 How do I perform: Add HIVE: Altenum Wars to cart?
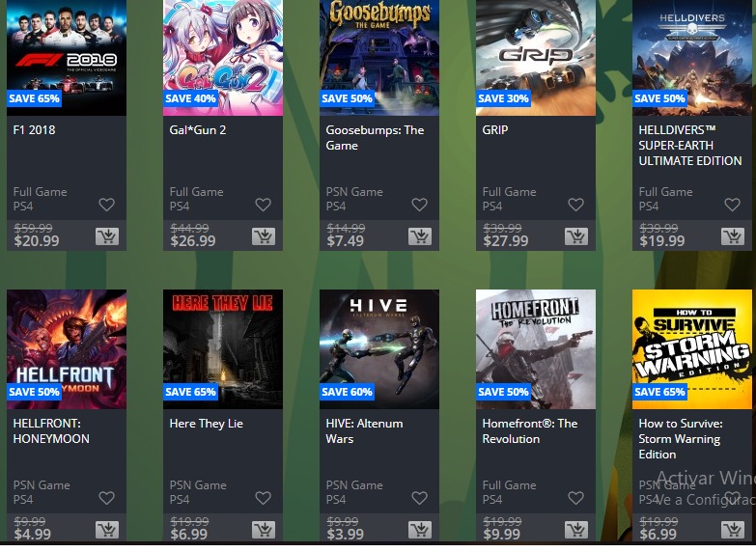420,530
